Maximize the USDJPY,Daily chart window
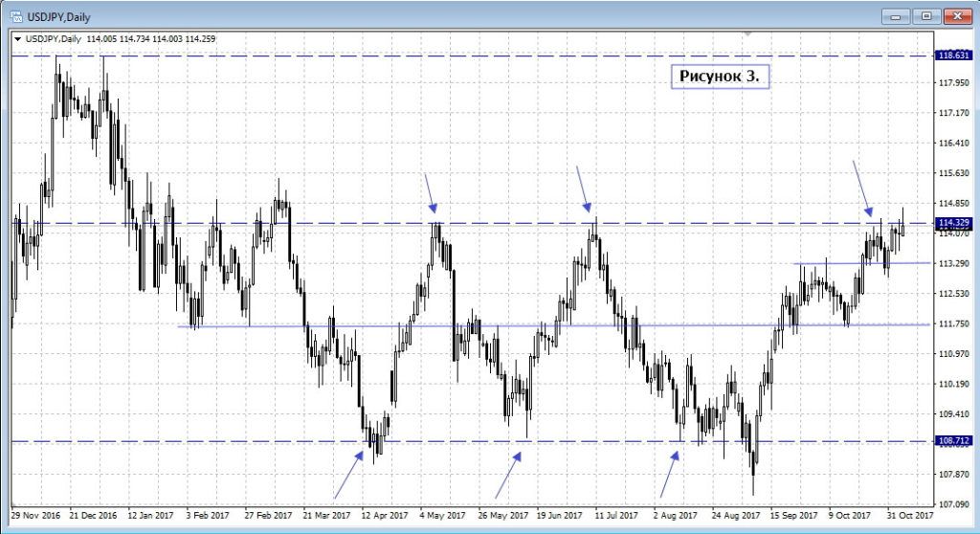 click(925, 15)
